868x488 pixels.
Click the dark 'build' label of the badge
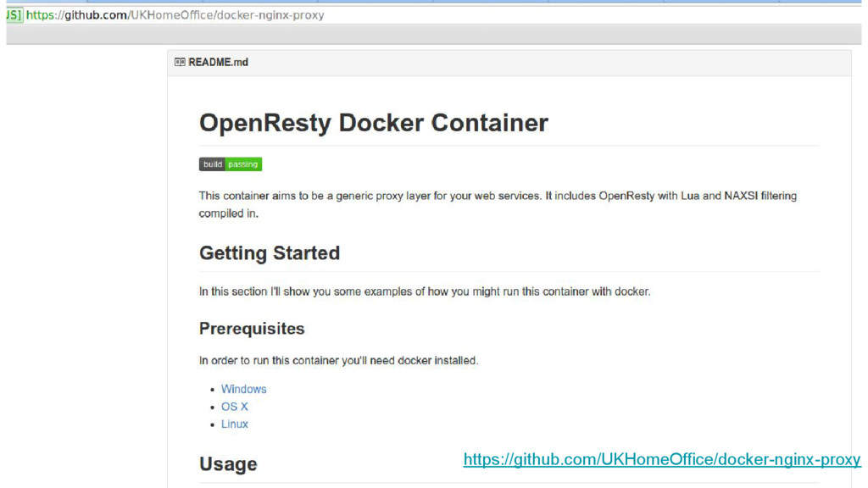coord(212,164)
